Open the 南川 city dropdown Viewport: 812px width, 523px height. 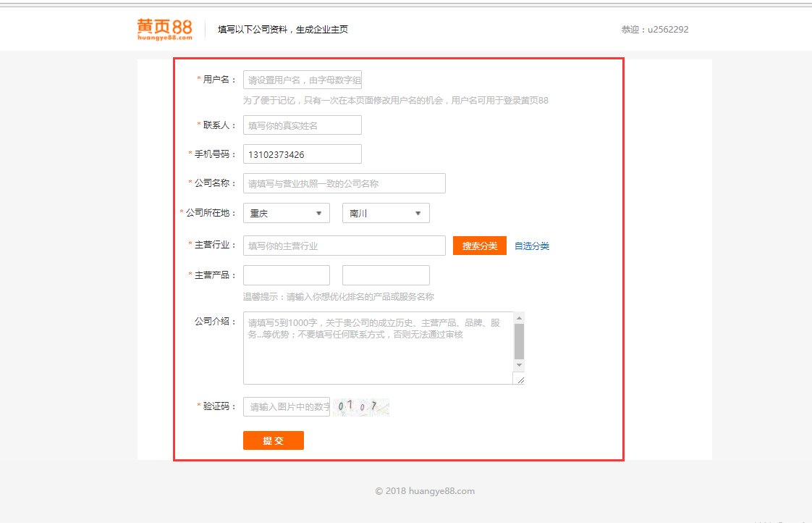[x=385, y=213]
